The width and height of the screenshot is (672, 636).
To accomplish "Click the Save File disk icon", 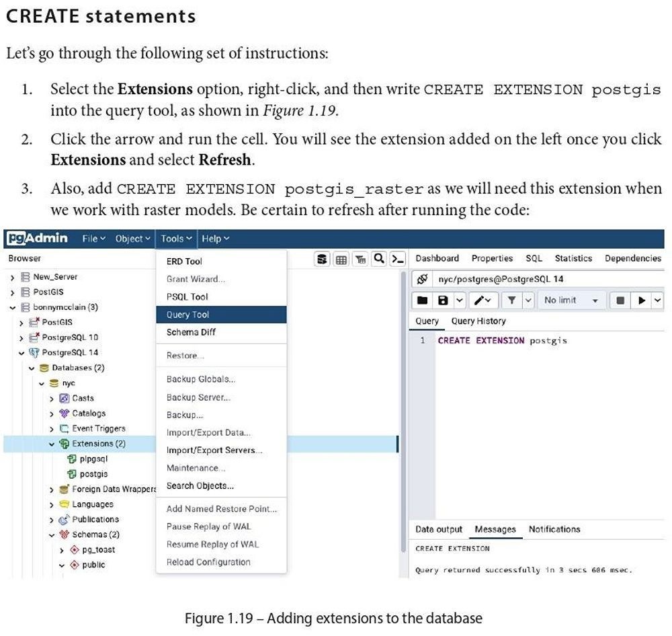I will (443, 301).
